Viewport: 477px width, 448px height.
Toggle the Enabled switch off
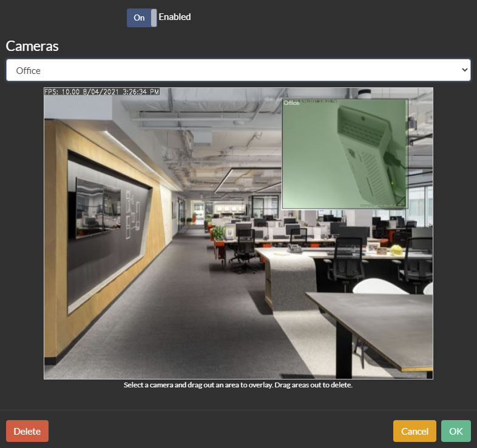[x=141, y=18]
